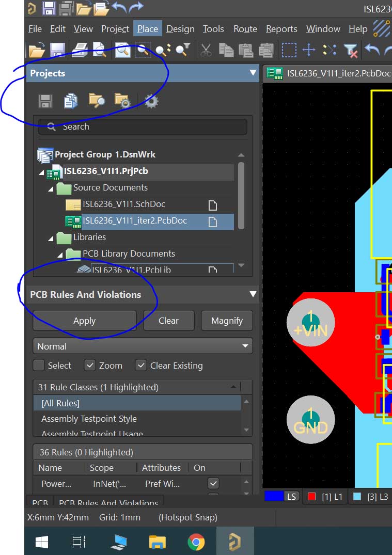
Task: Enable the Select checkbox
Action: point(39,366)
